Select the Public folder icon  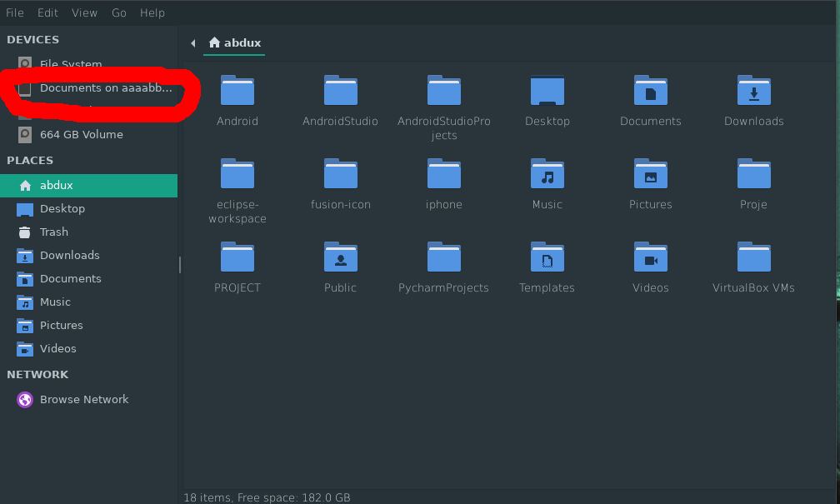(x=341, y=257)
